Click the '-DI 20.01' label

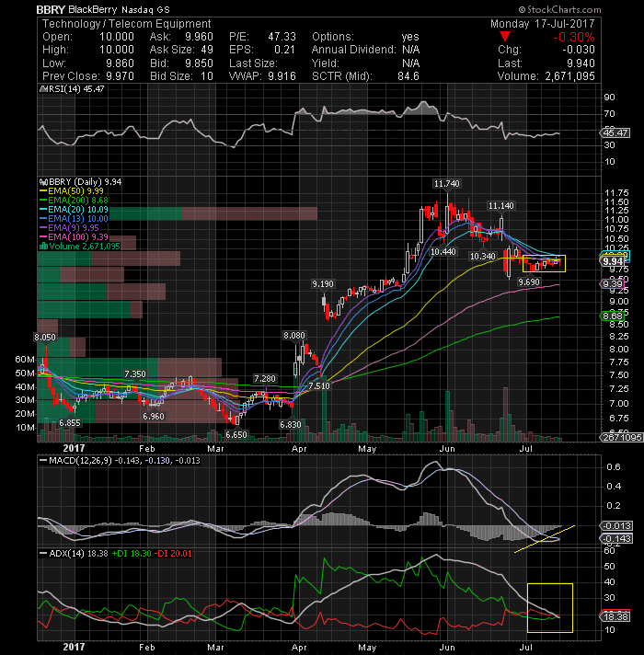[x=173, y=554]
